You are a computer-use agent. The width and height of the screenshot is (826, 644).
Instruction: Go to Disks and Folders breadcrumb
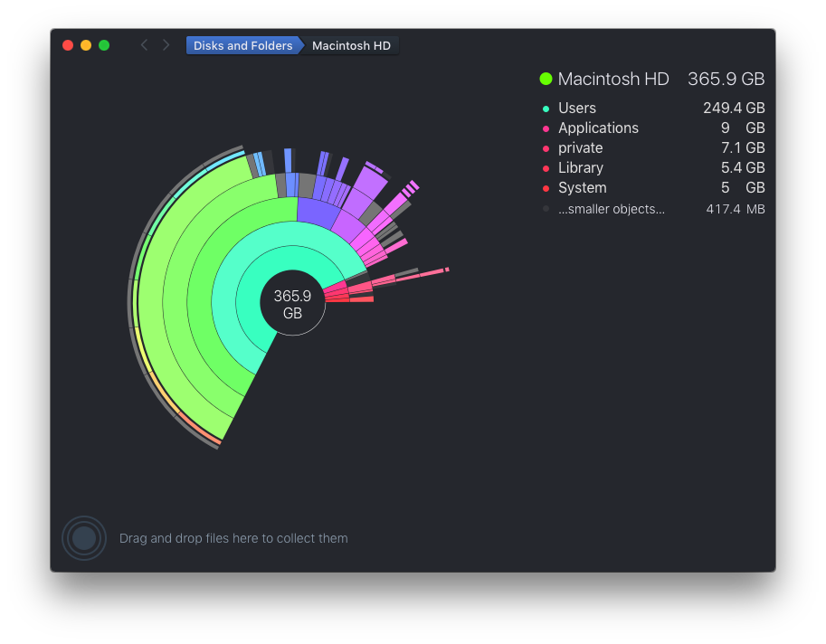click(x=242, y=46)
